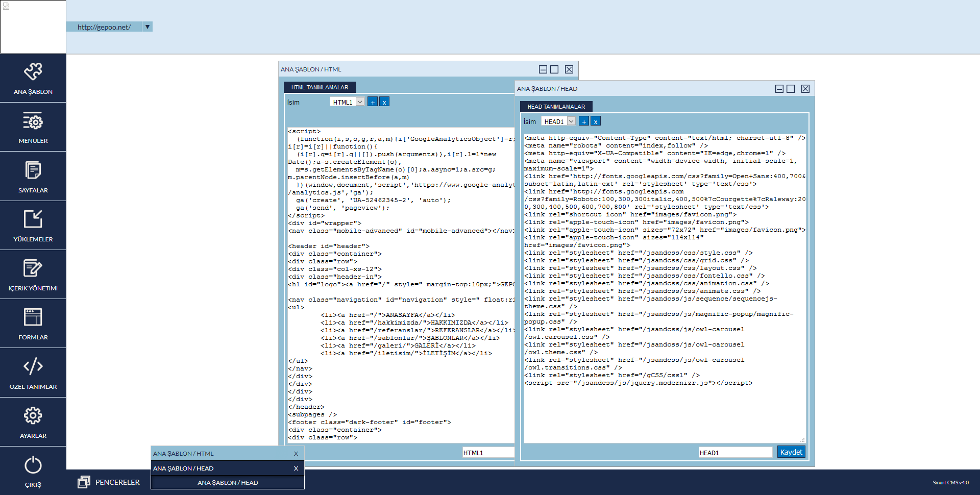This screenshot has height=495, width=980.
Task: Minimize the ANA ŞABLON / HTML window
Action: click(543, 69)
